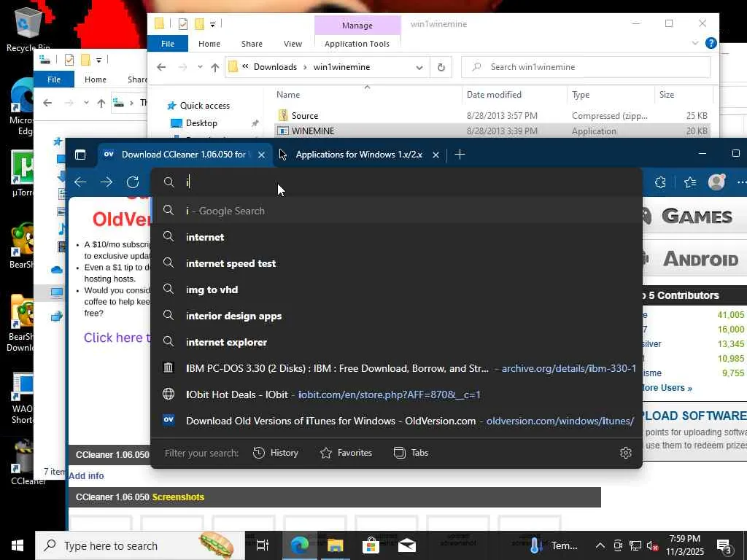
Task: Open notification center icon
Action: click(x=724, y=546)
